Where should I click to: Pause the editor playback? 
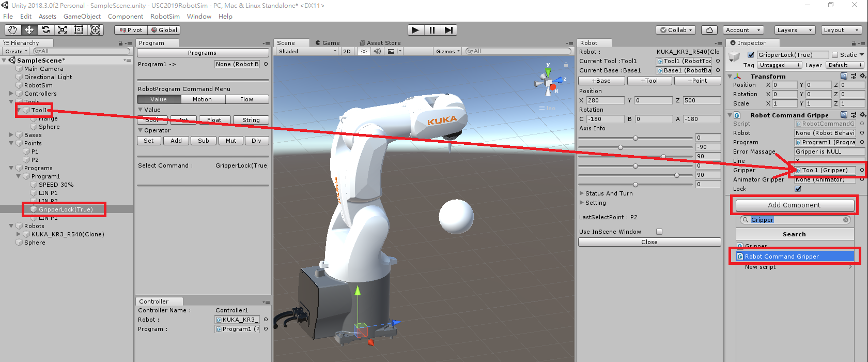pyautogui.click(x=432, y=30)
